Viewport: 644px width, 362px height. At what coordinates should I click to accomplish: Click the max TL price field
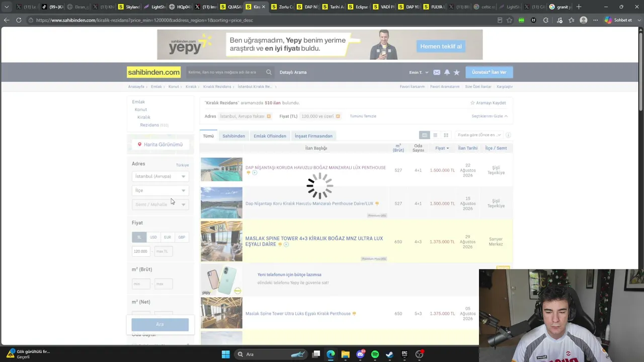(163, 251)
